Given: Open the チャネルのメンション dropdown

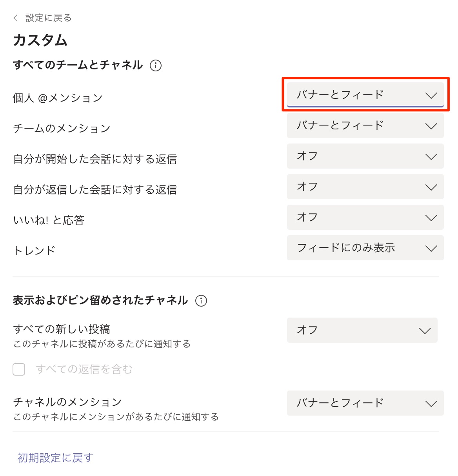Looking at the screenshot, I should coord(365,403).
